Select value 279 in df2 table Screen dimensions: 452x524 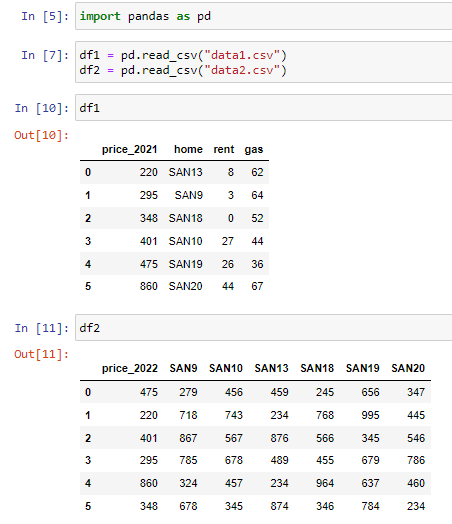(x=188, y=392)
